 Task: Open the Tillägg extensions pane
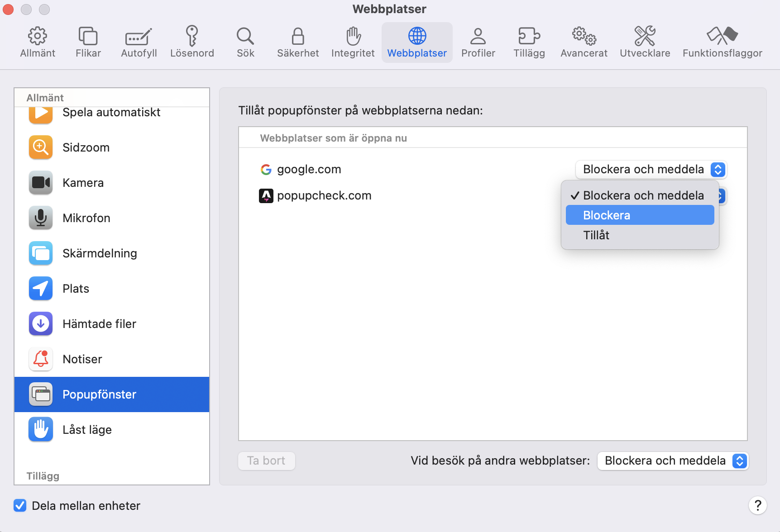click(529, 43)
